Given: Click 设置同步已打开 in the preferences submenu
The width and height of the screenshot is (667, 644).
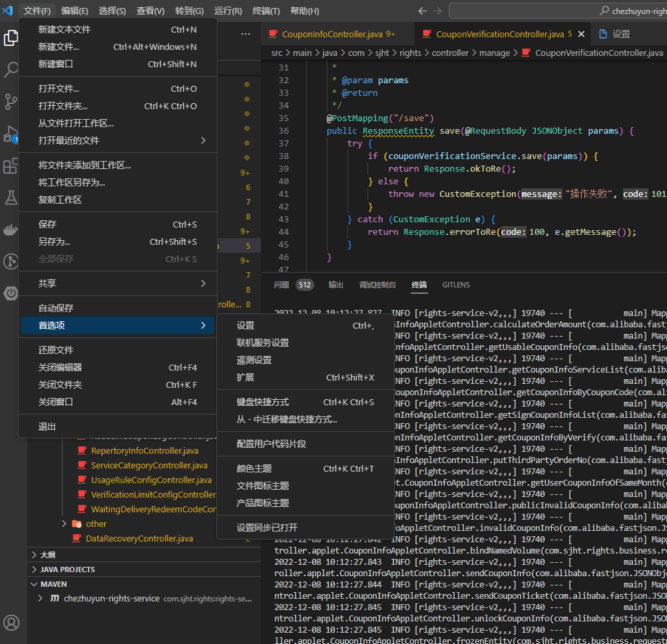Looking at the screenshot, I should 267,528.
